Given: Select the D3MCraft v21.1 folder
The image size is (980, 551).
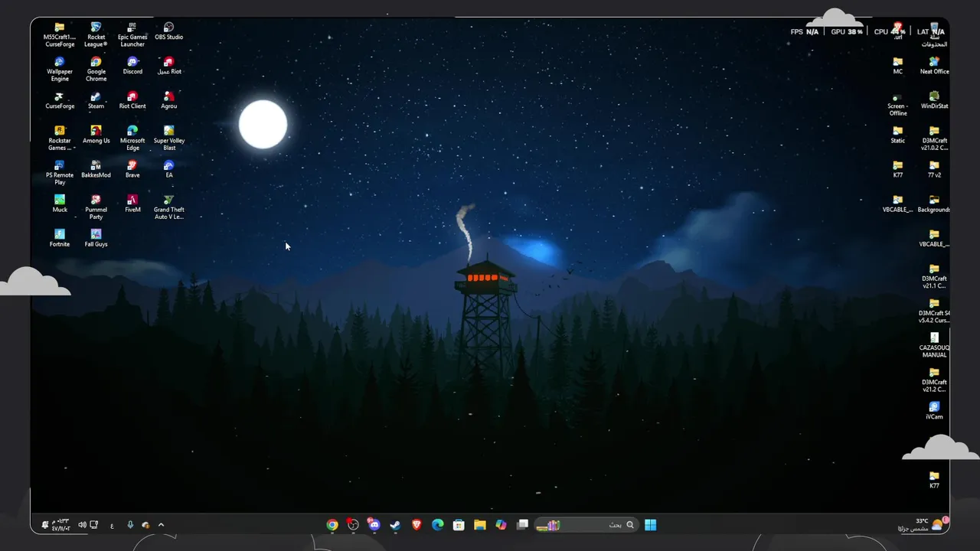Looking at the screenshot, I should [934, 276].
